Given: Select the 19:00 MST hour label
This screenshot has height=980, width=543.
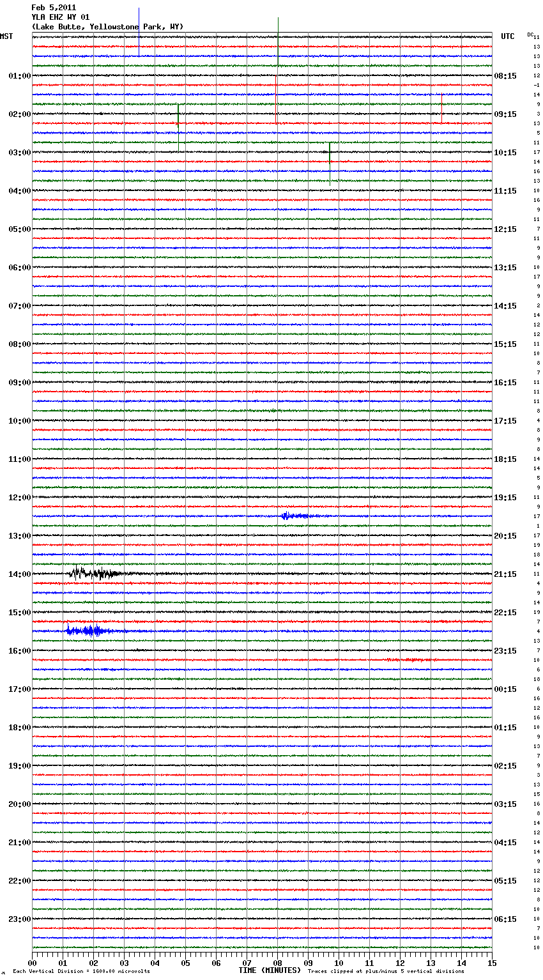Looking at the screenshot, I should (x=20, y=766).
